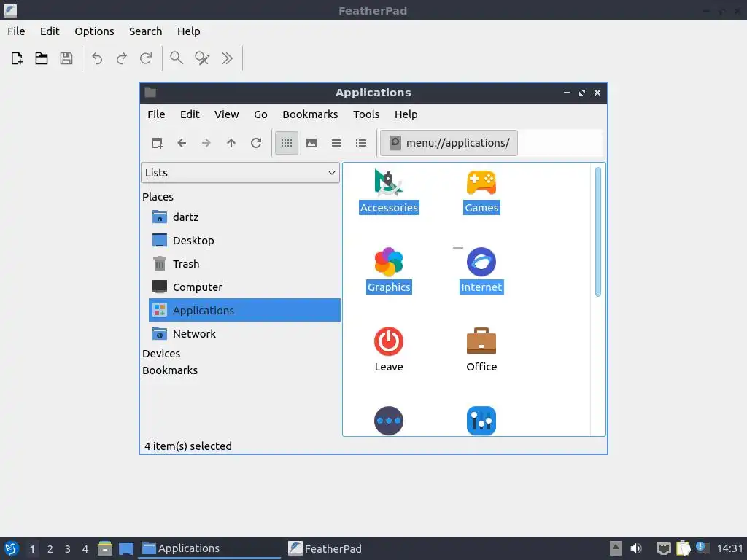Open FeatherPad Search menu

click(x=146, y=31)
